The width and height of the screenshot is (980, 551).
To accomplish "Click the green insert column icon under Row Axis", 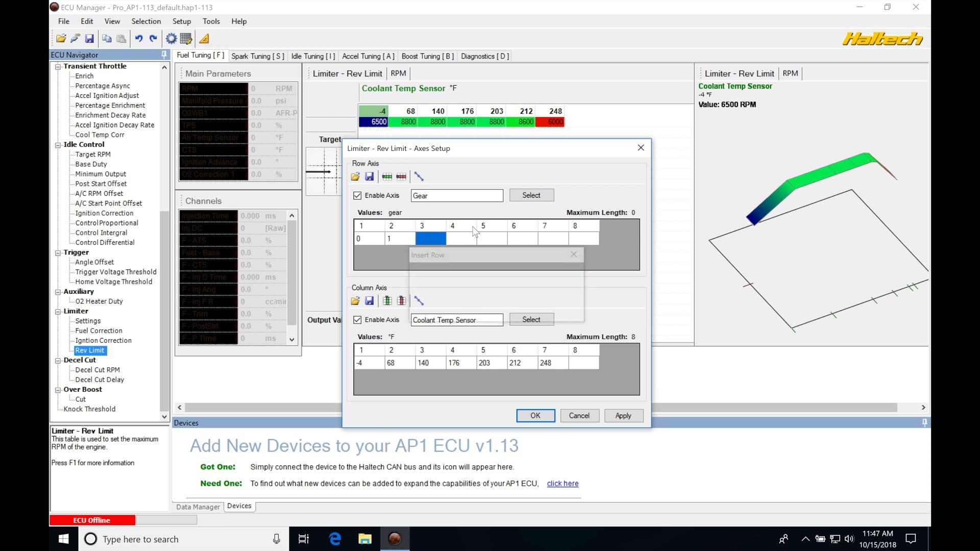I will pos(387,177).
